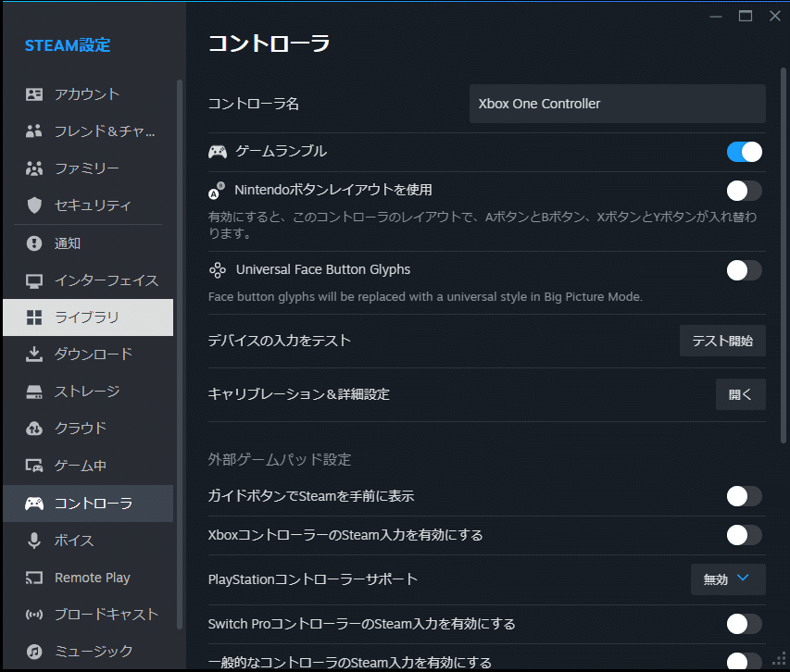Click the ゲーム中 overlay icon

click(34, 466)
